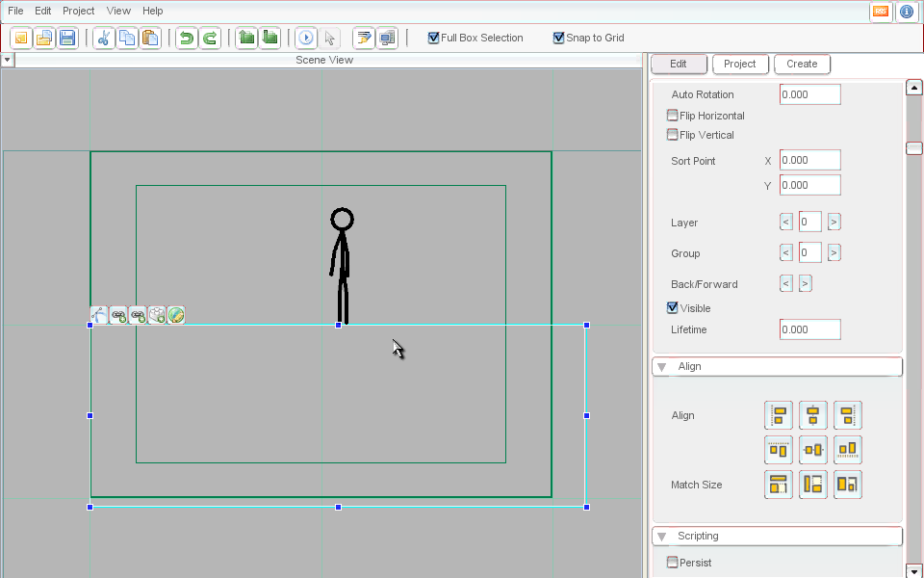924x578 pixels.
Task: Open the Scene View corner dropdown arrow
Action: click(7, 60)
